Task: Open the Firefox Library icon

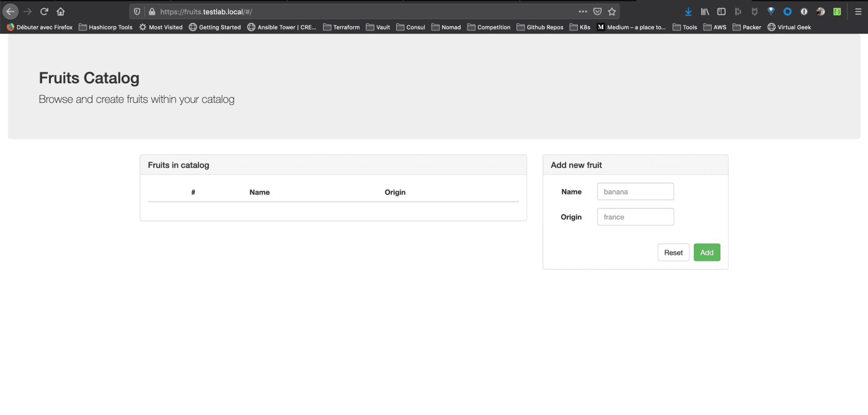Action: tap(705, 11)
